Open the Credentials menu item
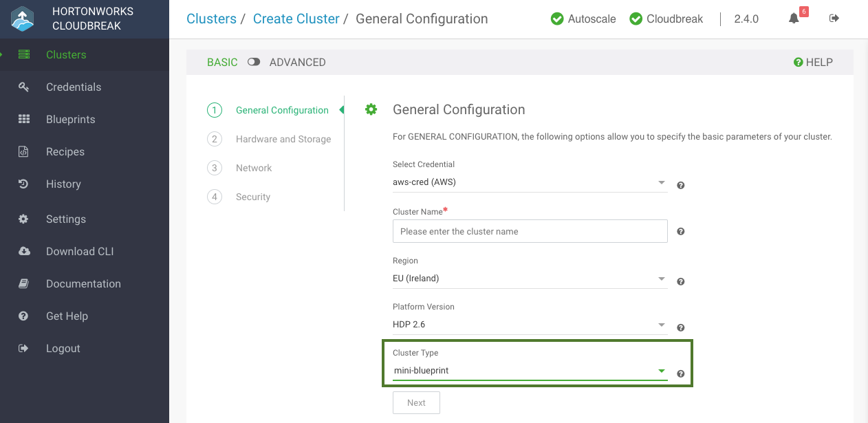 (85, 87)
